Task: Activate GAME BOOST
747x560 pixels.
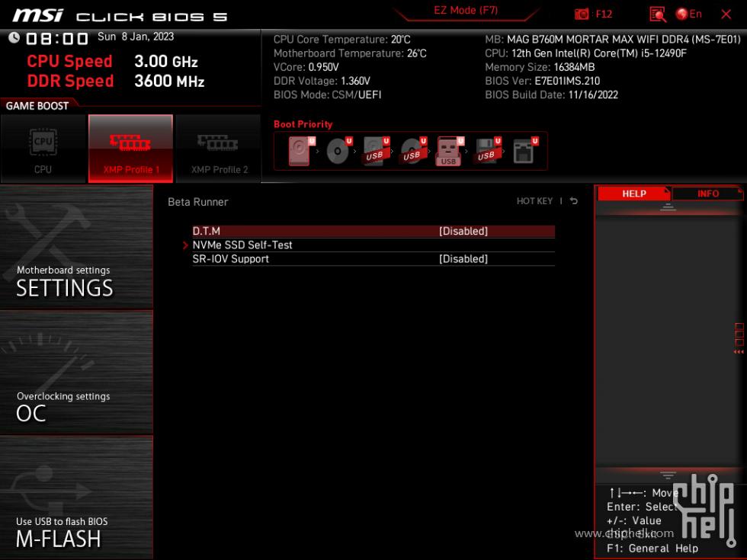Action: coord(37,106)
